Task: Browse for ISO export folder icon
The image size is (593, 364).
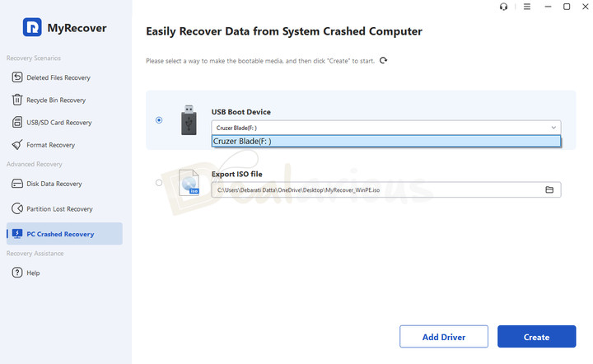Action: pyautogui.click(x=549, y=189)
